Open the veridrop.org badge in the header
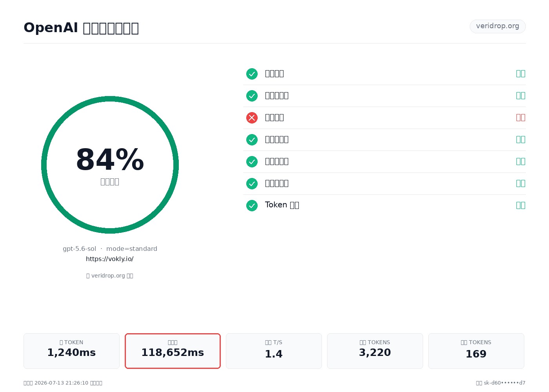This screenshot has height=392, width=549. tap(498, 26)
